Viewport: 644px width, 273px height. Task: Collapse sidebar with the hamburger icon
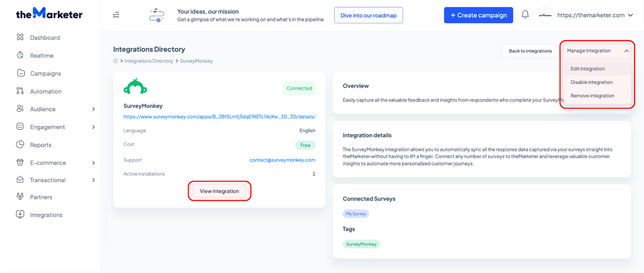pyautogui.click(x=116, y=15)
